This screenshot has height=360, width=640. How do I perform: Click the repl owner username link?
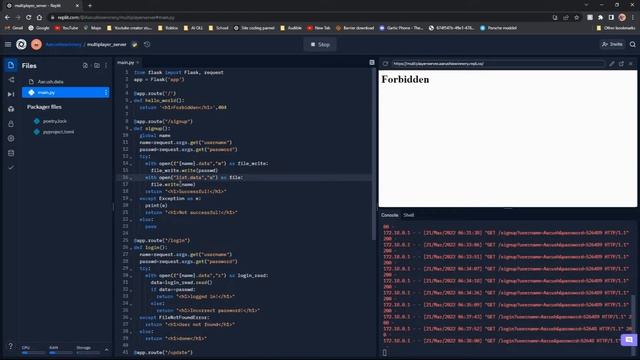pyautogui.click(x=63, y=44)
